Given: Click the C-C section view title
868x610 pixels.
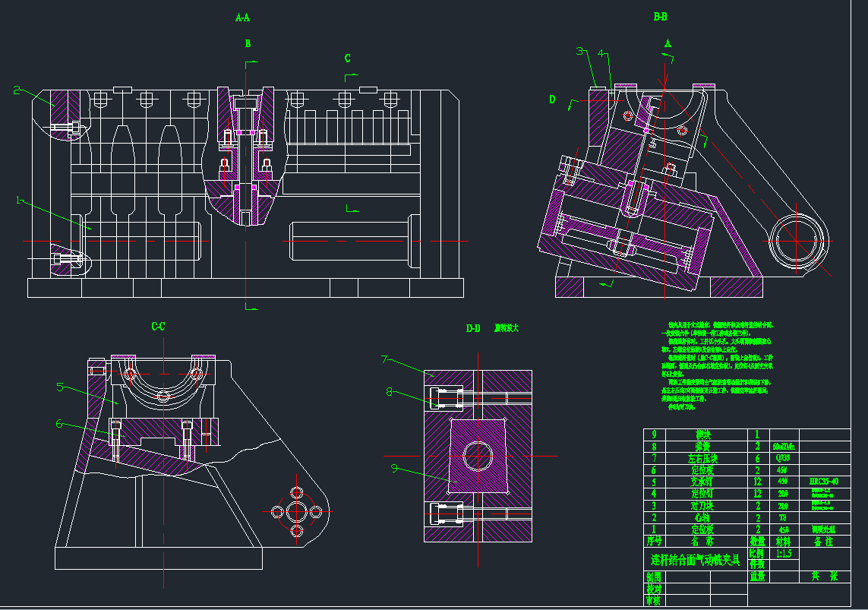Looking at the screenshot, I should (x=158, y=327).
